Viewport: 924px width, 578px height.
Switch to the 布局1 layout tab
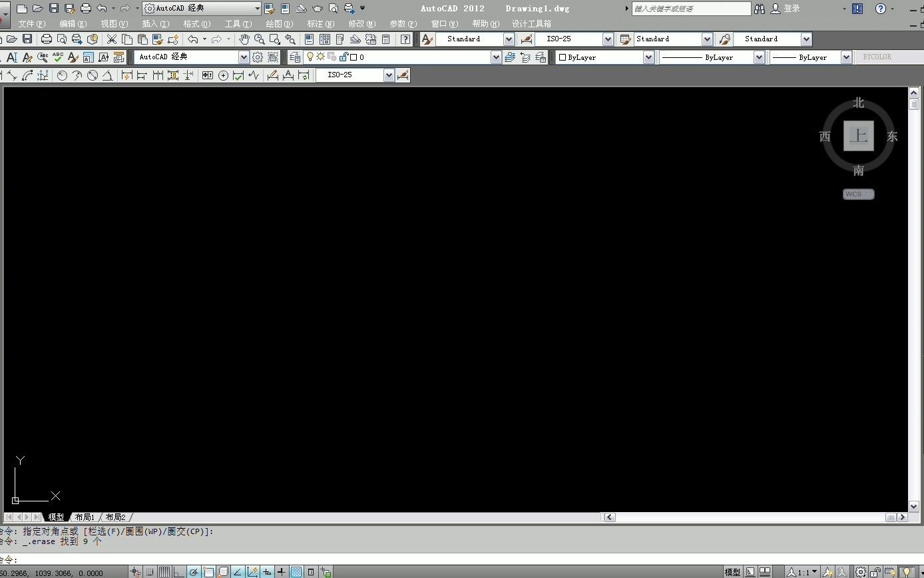[x=85, y=517]
